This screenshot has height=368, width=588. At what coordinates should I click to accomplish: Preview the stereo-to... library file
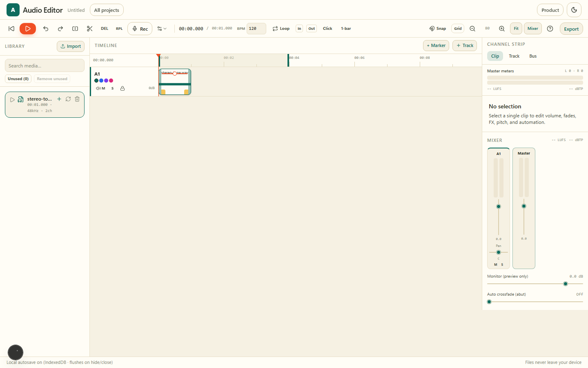(12, 99)
